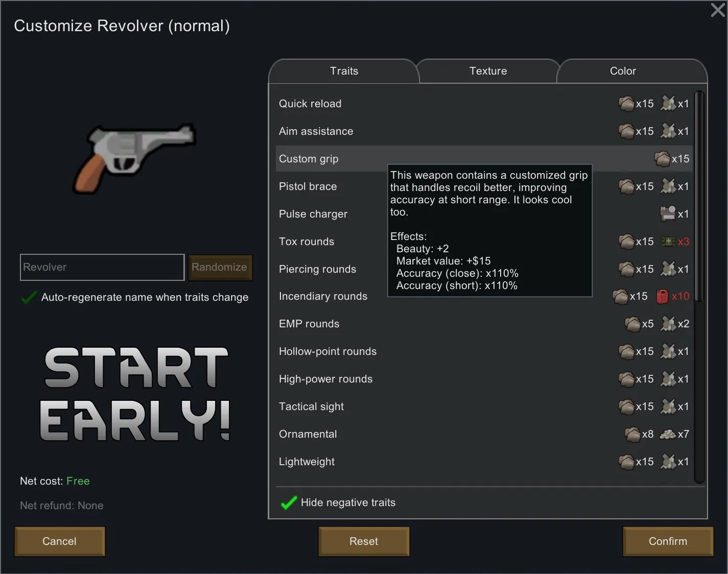Select the Tactical sight trait
The image size is (728, 574).
[311, 406]
